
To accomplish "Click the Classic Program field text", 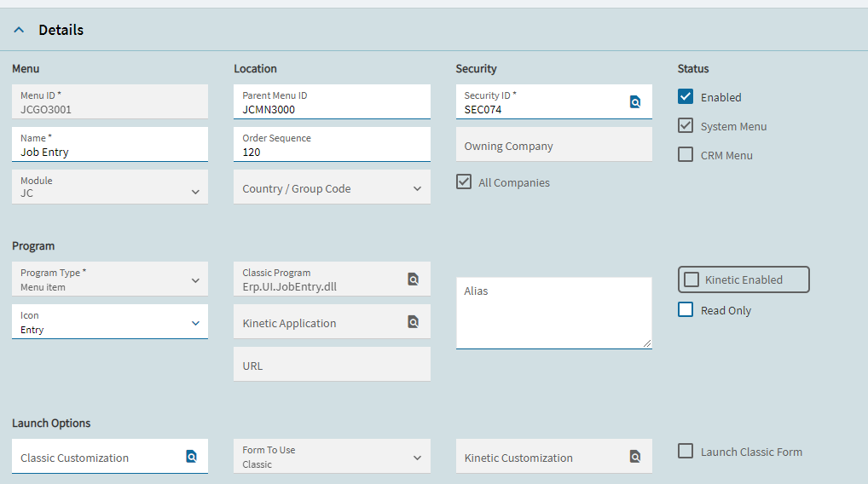I will point(290,286).
